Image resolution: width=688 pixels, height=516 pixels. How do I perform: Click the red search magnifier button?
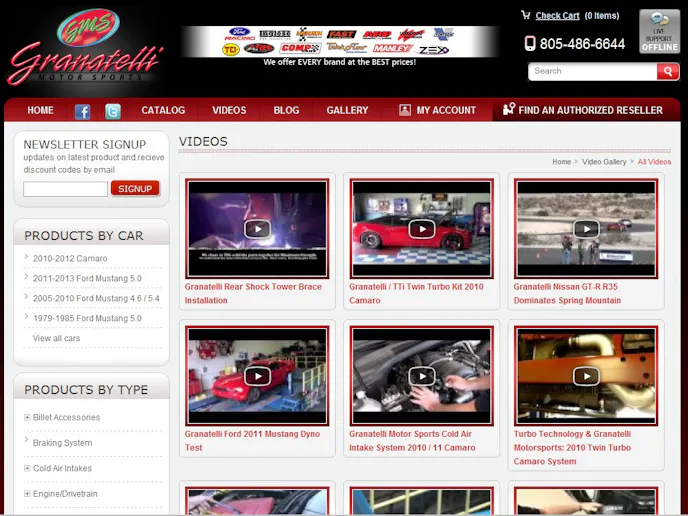point(668,71)
